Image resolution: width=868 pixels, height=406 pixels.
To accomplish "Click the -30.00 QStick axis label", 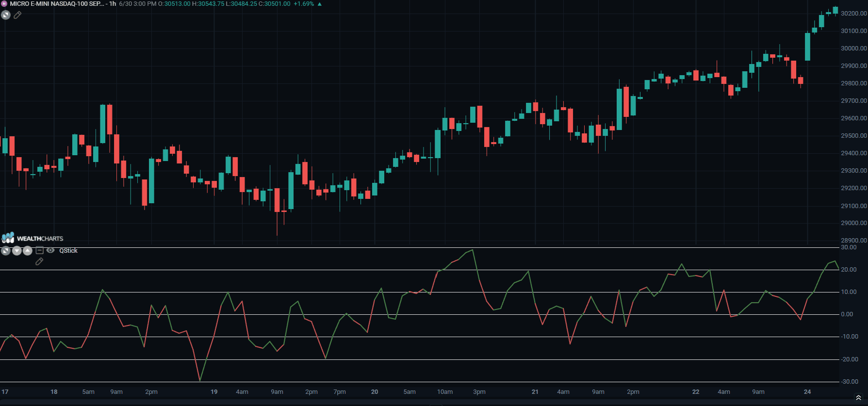I will tap(849, 382).
